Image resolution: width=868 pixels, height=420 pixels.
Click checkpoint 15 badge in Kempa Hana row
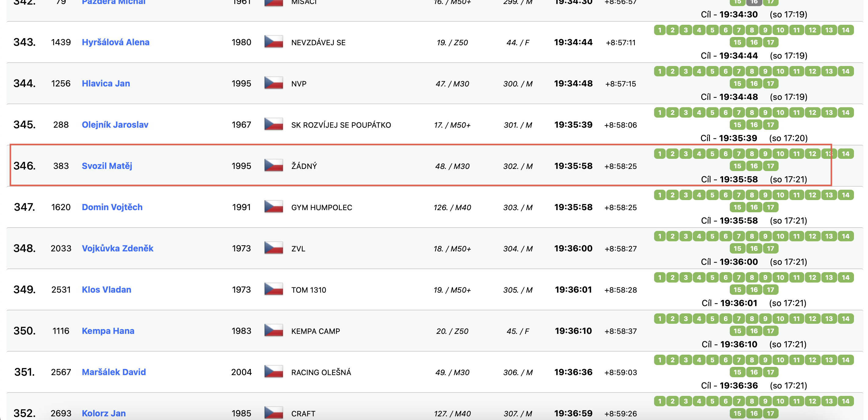pos(737,331)
